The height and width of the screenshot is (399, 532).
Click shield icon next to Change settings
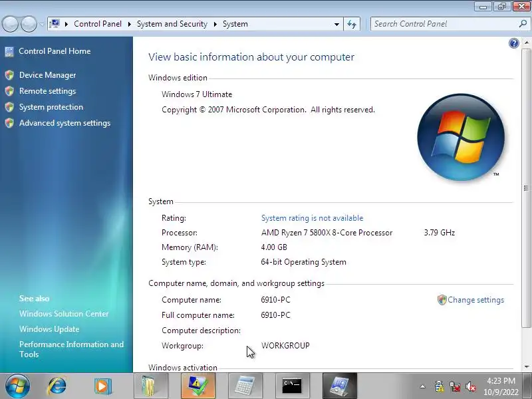tap(442, 300)
